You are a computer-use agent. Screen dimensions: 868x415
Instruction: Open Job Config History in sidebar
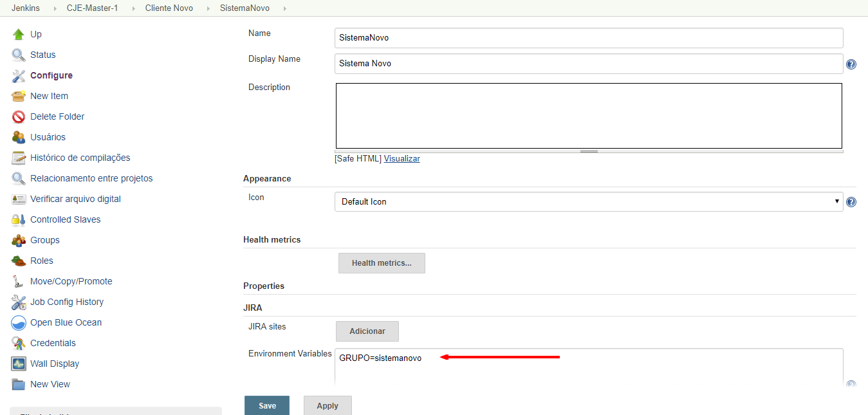tap(67, 302)
